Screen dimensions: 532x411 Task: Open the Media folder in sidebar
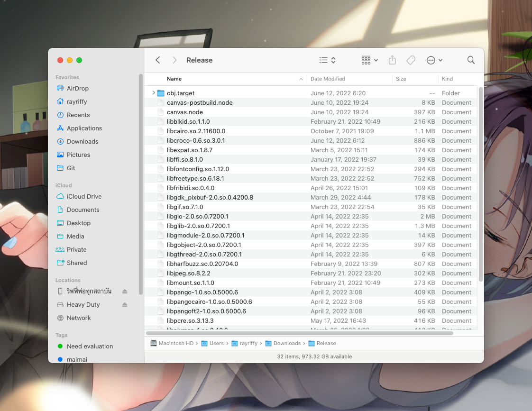point(75,236)
